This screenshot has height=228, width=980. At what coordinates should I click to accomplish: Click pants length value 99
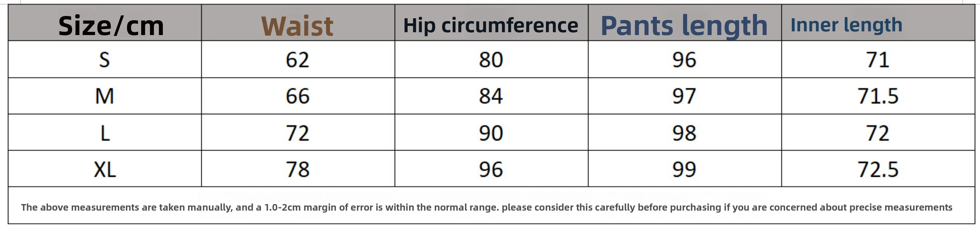(x=684, y=169)
